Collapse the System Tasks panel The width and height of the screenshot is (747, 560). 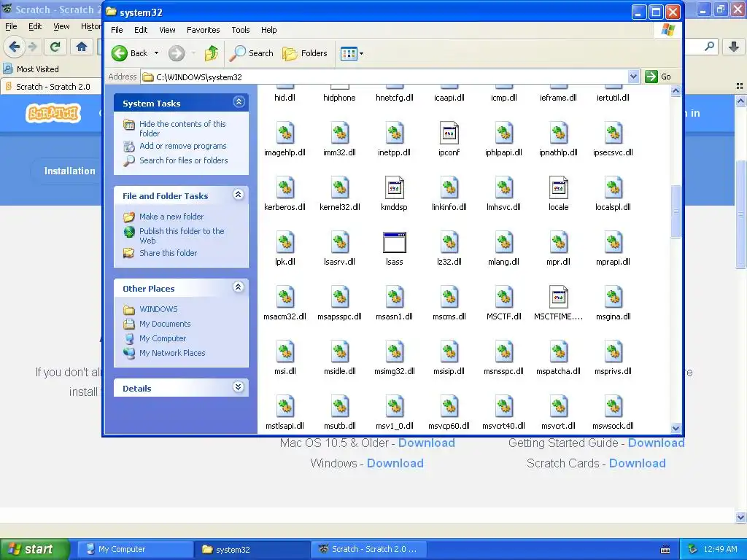[x=239, y=102]
